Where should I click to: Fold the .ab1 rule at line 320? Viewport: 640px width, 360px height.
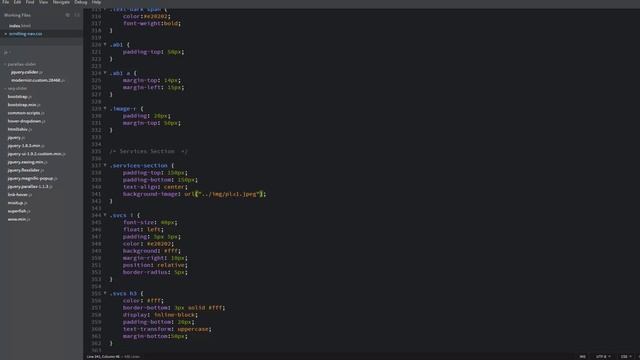105,44
